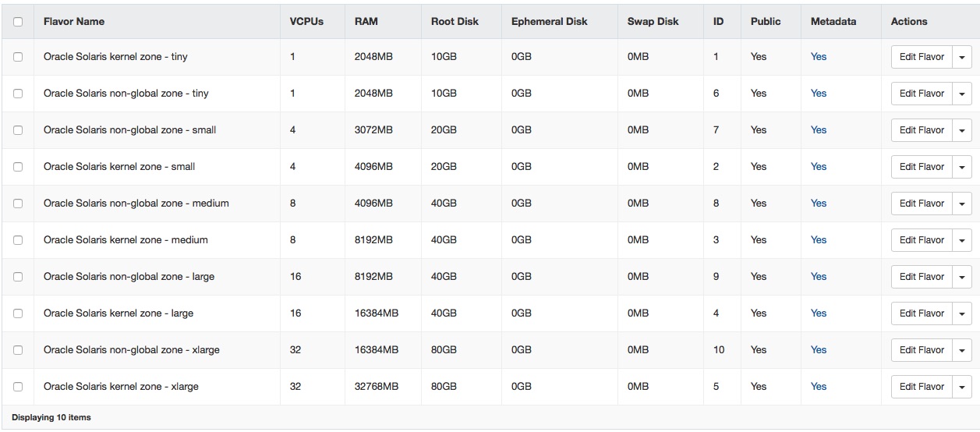980x432 pixels.
Task: Open Metadata Yes link for non-global zone - medium
Action: 819,204
